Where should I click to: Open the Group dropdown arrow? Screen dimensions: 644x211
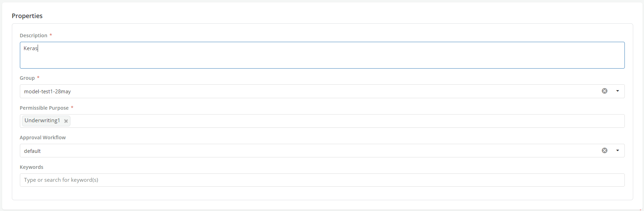pos(618,91)
